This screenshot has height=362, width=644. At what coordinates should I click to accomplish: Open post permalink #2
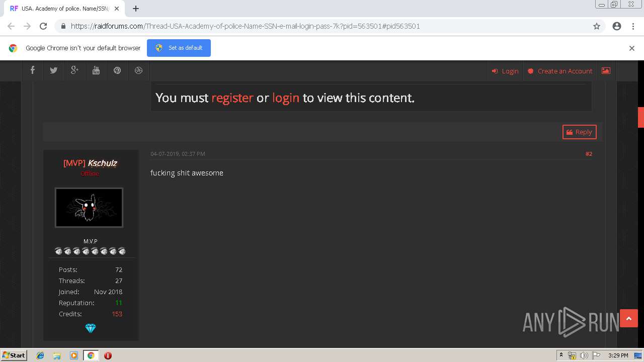point(589,154)
